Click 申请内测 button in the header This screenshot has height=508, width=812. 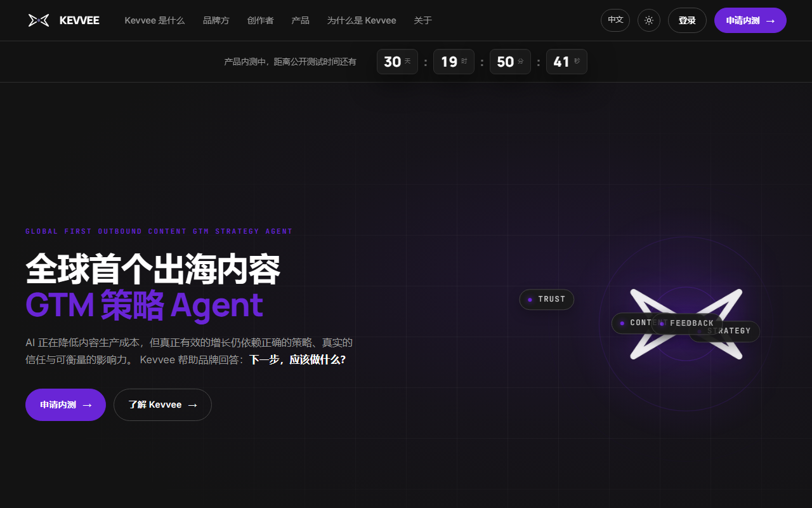[750, 20]
